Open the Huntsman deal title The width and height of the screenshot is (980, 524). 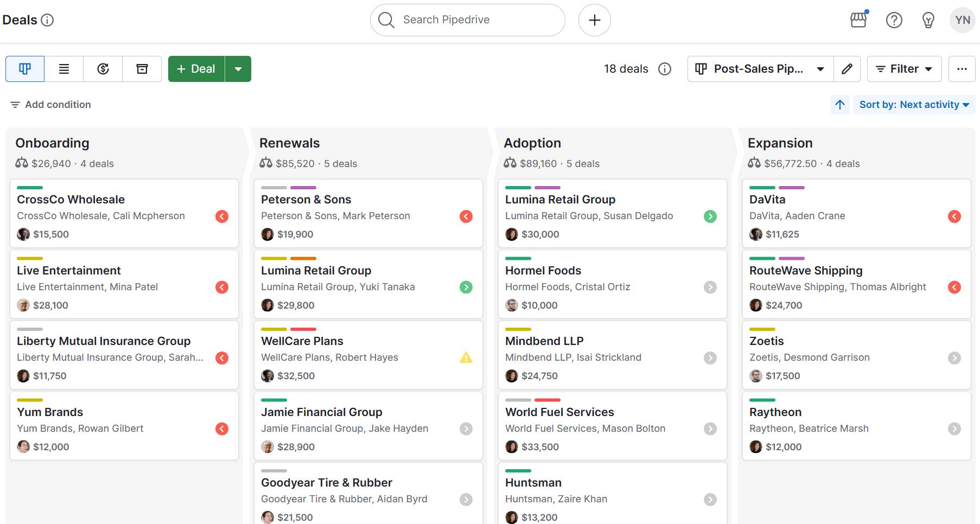[x=533, y=483]
